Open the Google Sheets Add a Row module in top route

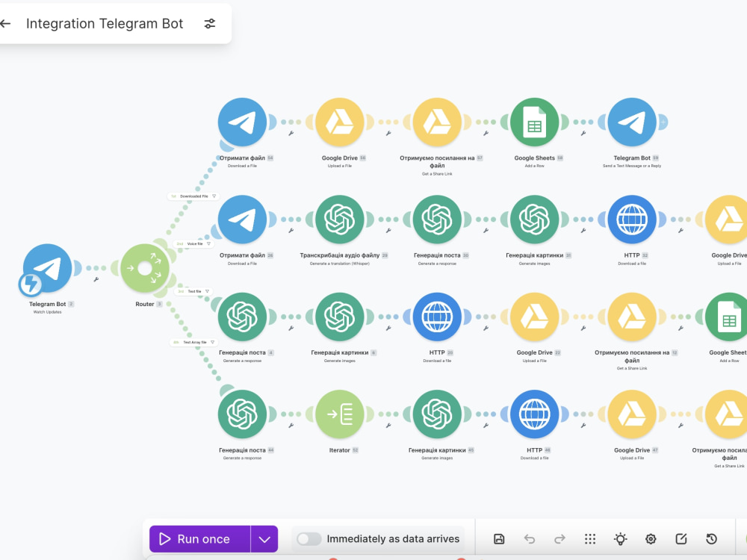[x=535, y=122]
